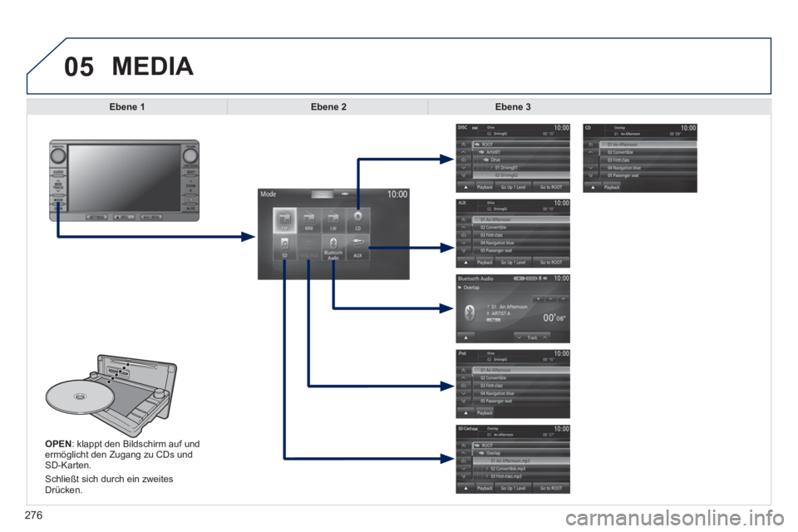Viewport: 798px width, 532px height.
Task: Click Playback button in DISC screen
Action: pos(485,187)
